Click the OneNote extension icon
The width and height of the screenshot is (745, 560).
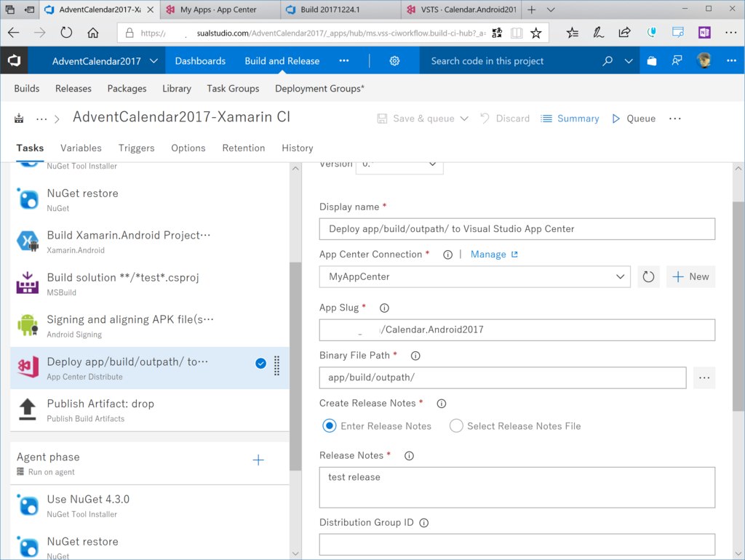click(x=704, y=33)
